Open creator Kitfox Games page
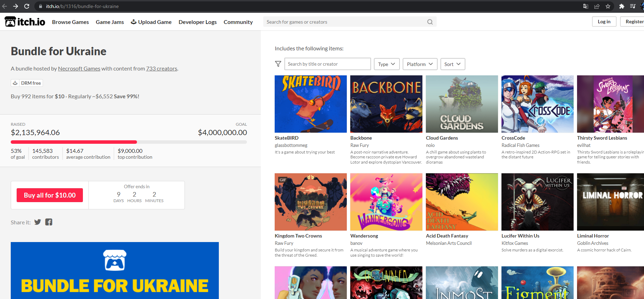 click(515, 243)
